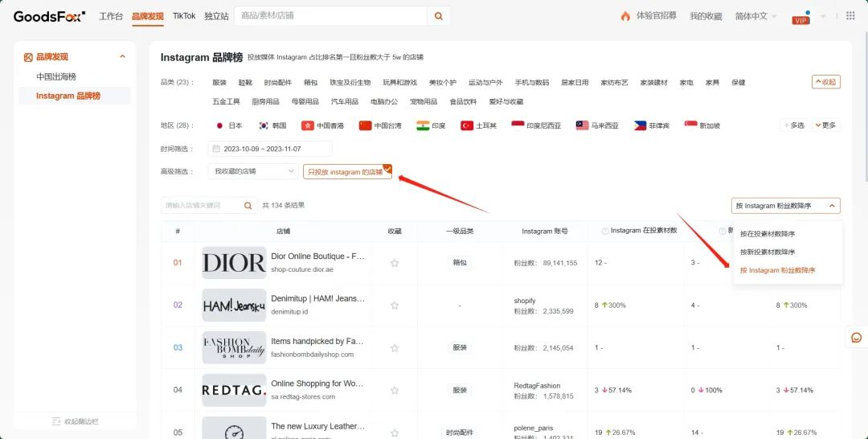
Task: Toggle 只投放 instagram 的店铺 filter
Action: click(346, 172)
